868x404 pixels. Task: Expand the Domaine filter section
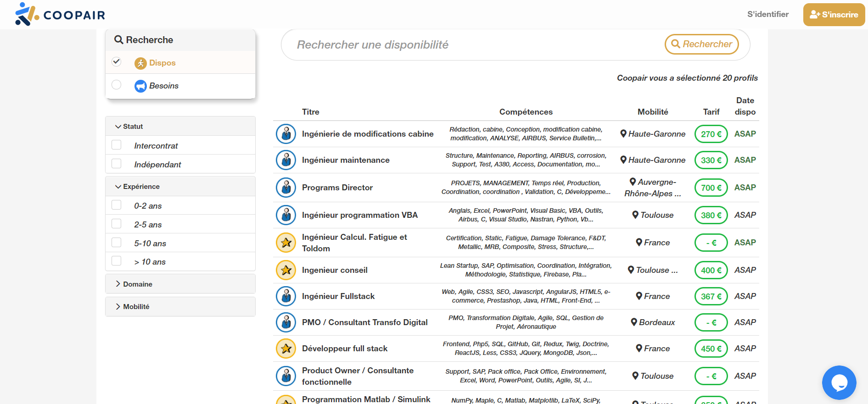(x=137, y=284)
